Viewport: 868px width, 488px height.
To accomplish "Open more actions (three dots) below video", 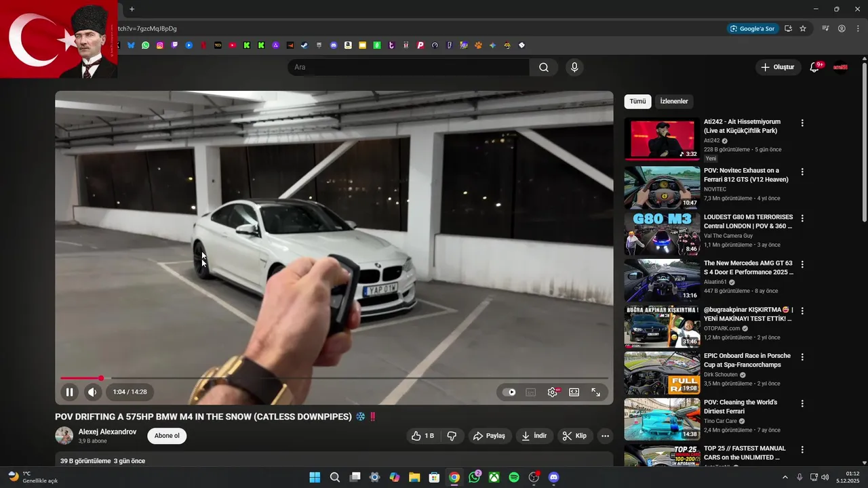I will (x=605, y=436).
